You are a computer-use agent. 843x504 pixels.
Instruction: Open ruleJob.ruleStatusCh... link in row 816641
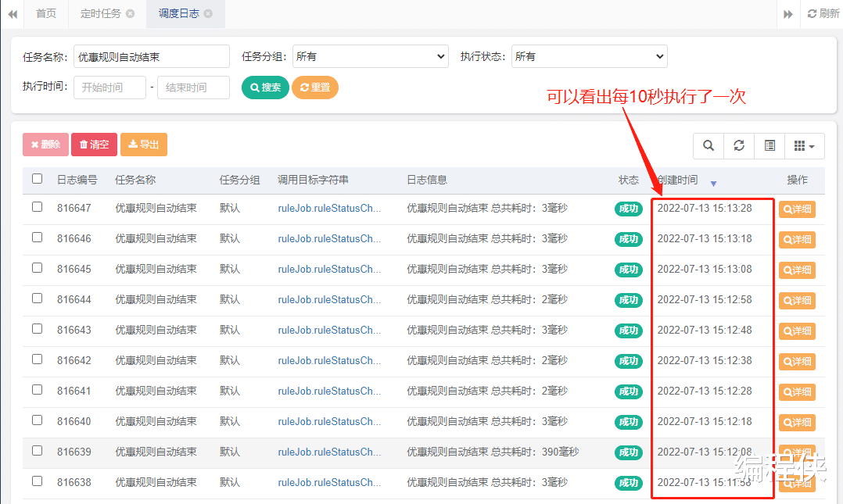(329, 391)
